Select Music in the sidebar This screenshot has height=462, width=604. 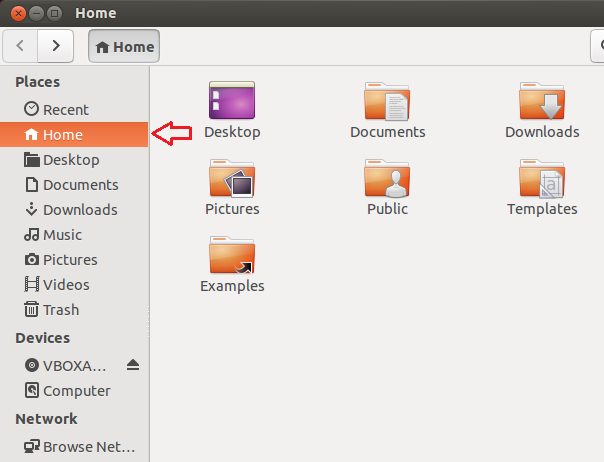[x=74, y=235]
